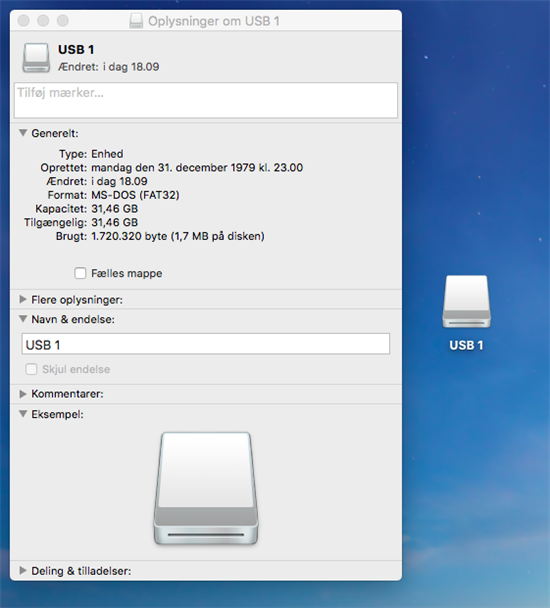Expand the Flere oplysninger section
This screenshot has width=550, height=608.
[x=23, y=299]
